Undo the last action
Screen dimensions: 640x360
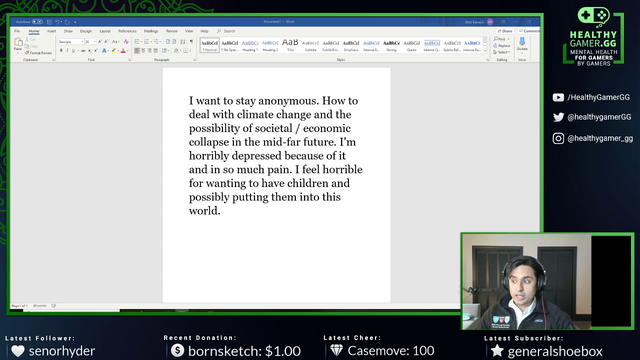57,22
